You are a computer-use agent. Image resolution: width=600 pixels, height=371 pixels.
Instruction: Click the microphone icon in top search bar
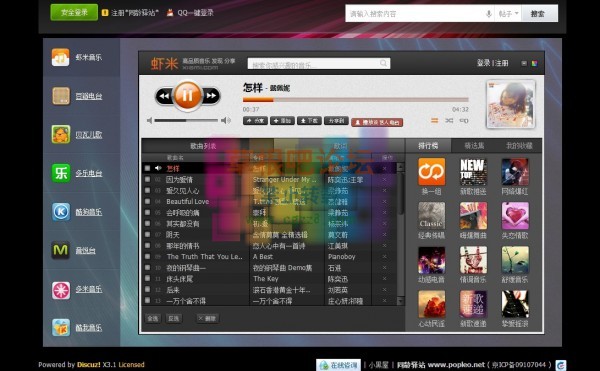[488, 14]
